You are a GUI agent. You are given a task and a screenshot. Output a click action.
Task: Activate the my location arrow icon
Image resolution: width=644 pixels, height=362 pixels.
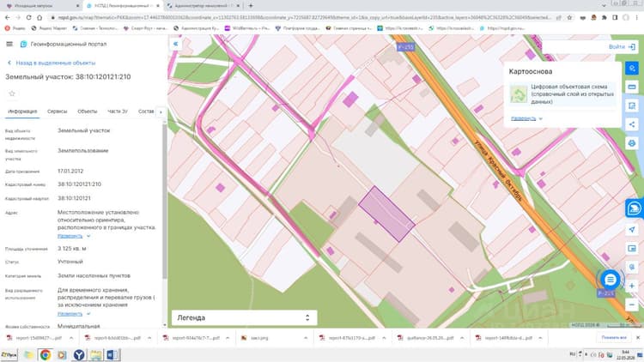pos(632,229)
